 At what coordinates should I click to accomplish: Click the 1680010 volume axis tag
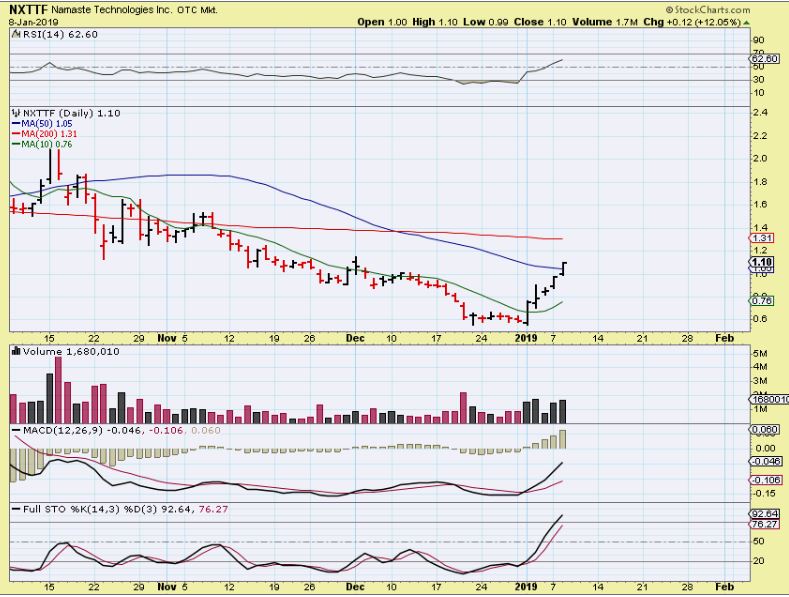click(769, 399)
